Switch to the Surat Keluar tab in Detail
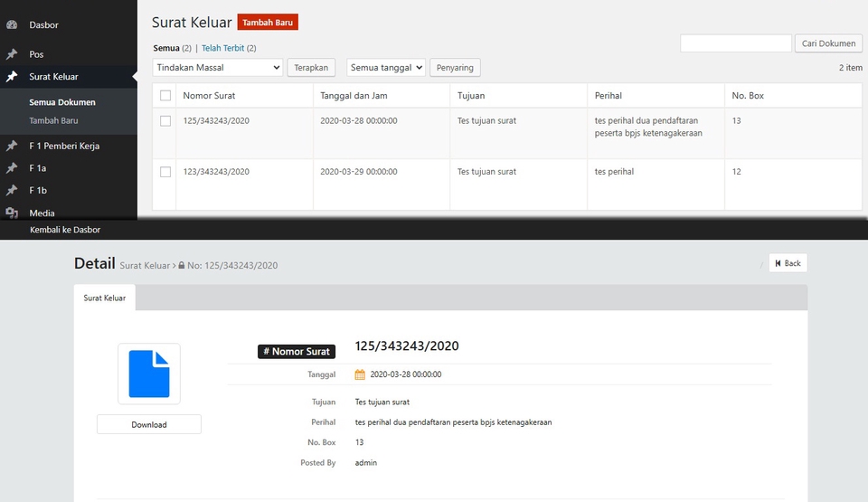 105,298
